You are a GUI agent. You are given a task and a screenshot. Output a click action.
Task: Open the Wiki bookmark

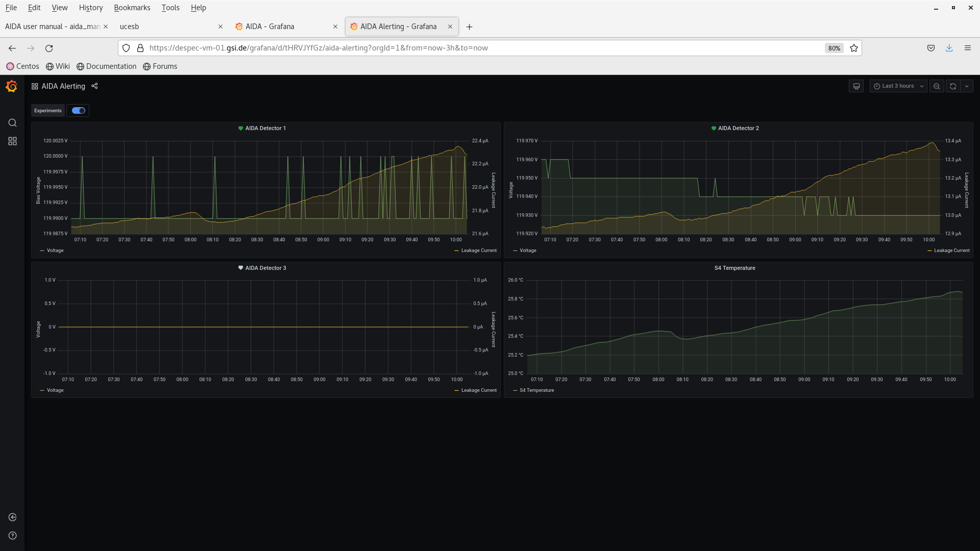point(58,66)
